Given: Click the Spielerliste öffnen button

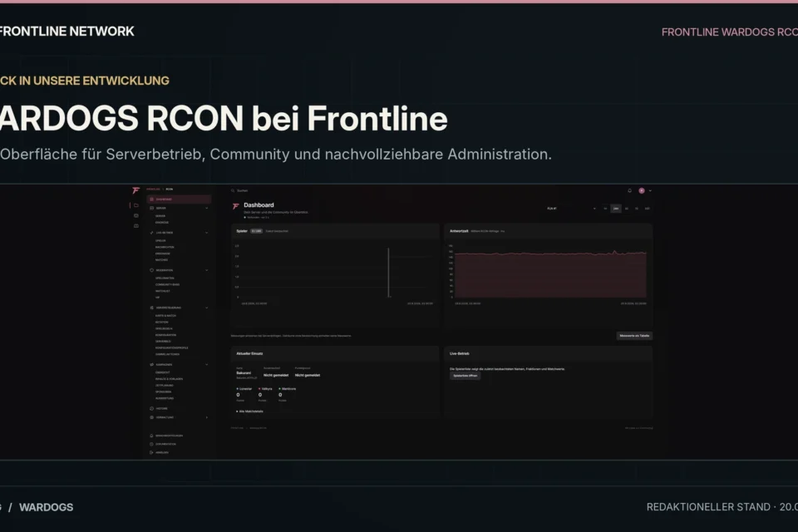Looking at the screenshot, I should [465, 376].
